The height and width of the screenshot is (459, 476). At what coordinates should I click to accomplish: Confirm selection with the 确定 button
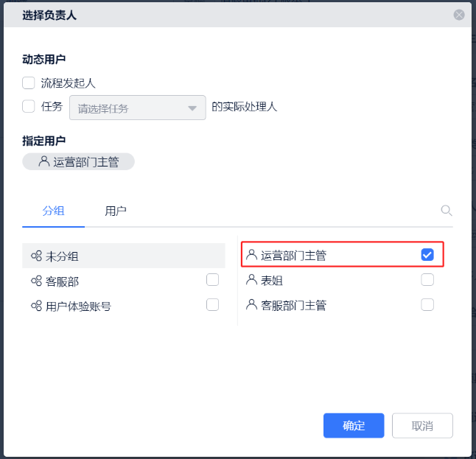coord(354,426)
